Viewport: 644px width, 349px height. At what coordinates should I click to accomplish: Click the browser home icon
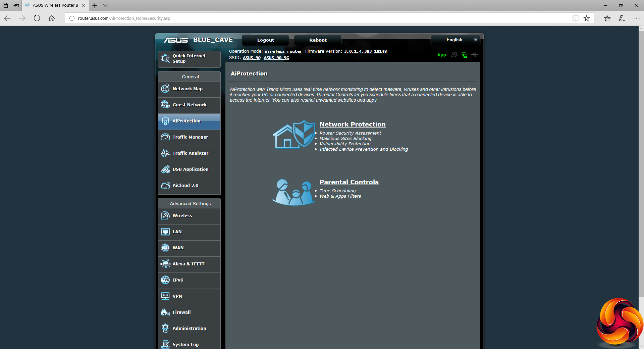pos(52,18)
